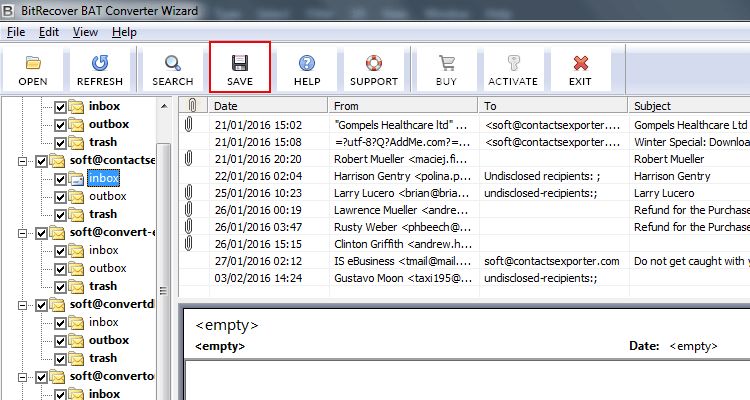
Task: Click the EXIT red cross icon
Action: (x=580, y=63)
